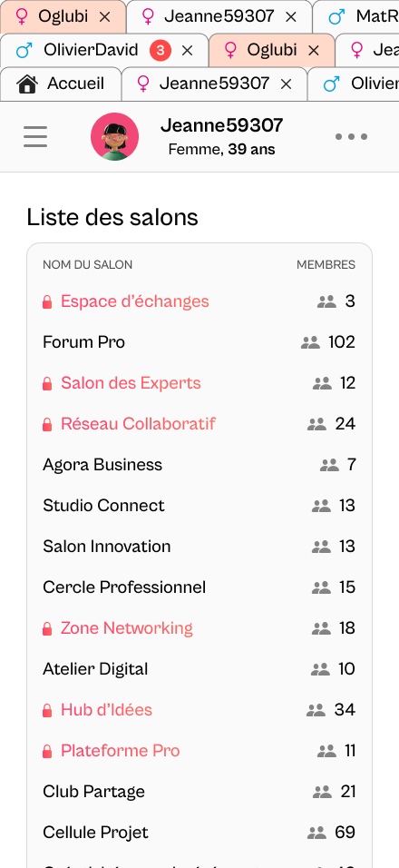
Task: Join the Hub d'Idées salon
Action: [x=107, y=710]
